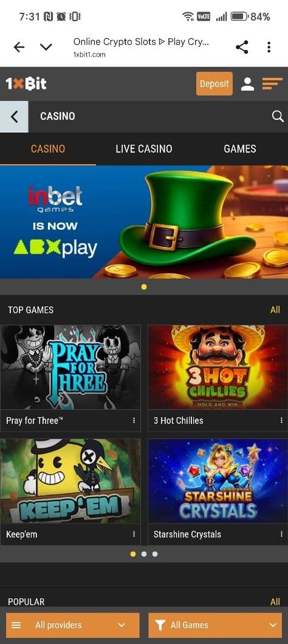Open browser three-dot overflow menu
This screenshot has height=644, width=288.
tap(269, 47)
